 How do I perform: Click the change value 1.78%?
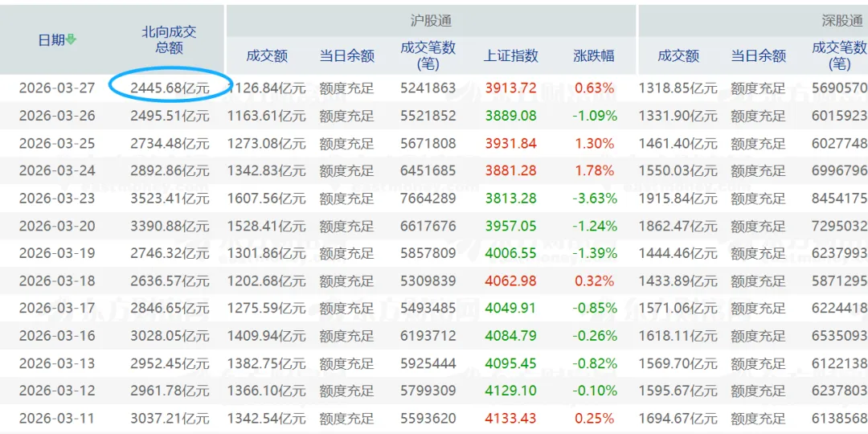(x=595, y=170)
